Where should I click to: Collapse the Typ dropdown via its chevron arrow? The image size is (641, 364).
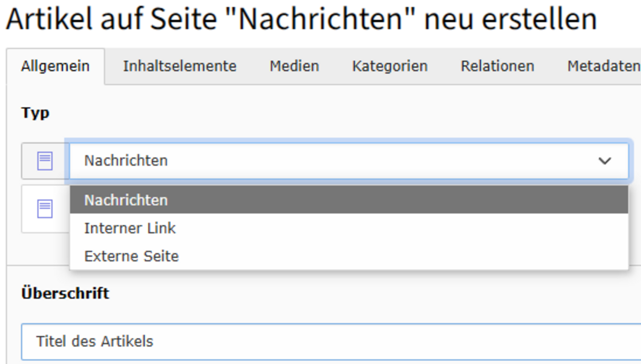coord(605,161)
